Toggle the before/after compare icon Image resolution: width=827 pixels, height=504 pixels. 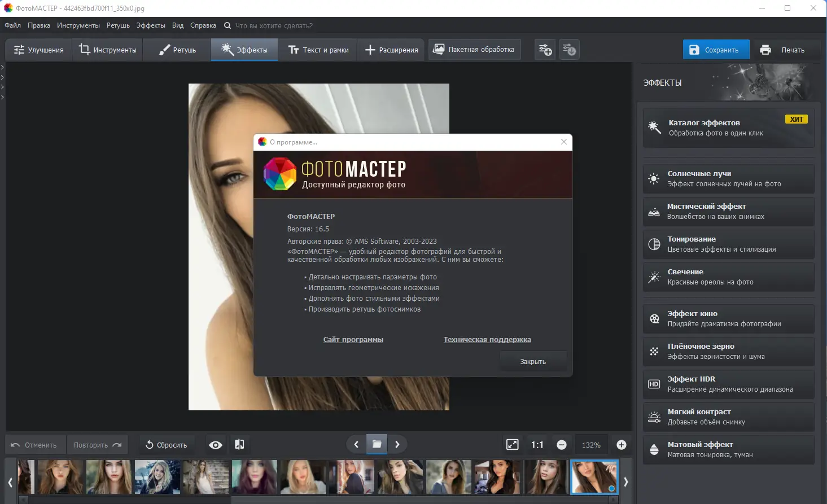tap(239, 445)
